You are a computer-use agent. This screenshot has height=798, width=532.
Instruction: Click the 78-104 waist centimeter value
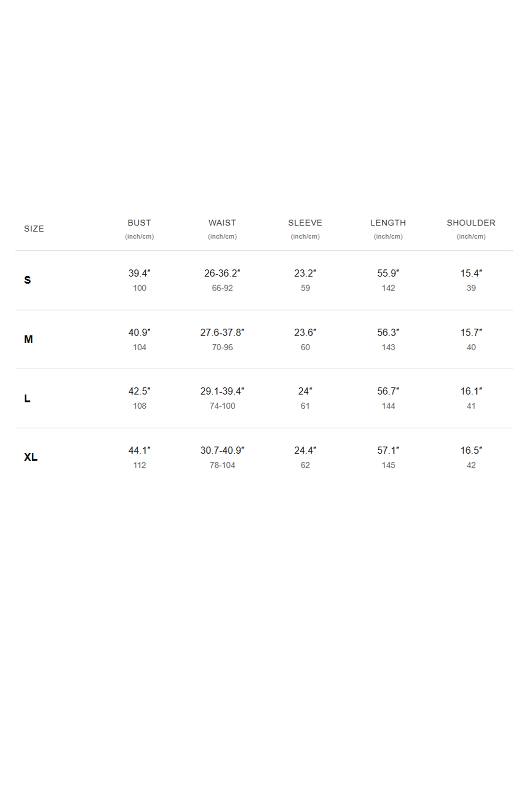pyautogui.click(x=222, y=465)
